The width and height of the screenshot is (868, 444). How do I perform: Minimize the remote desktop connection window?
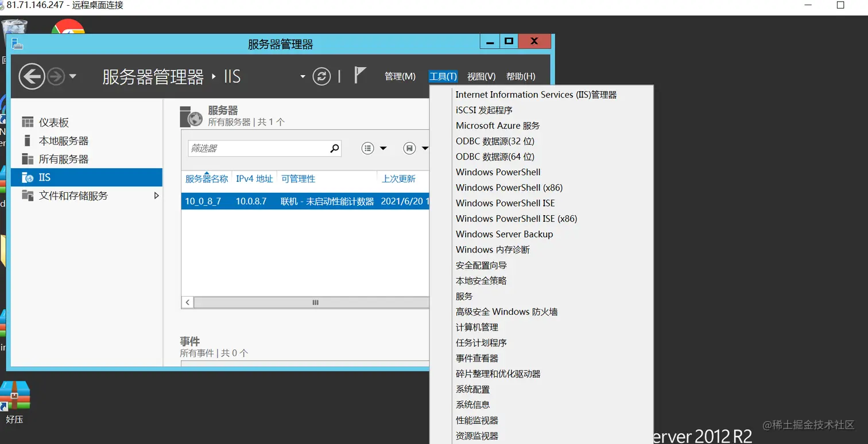point(808,5)
